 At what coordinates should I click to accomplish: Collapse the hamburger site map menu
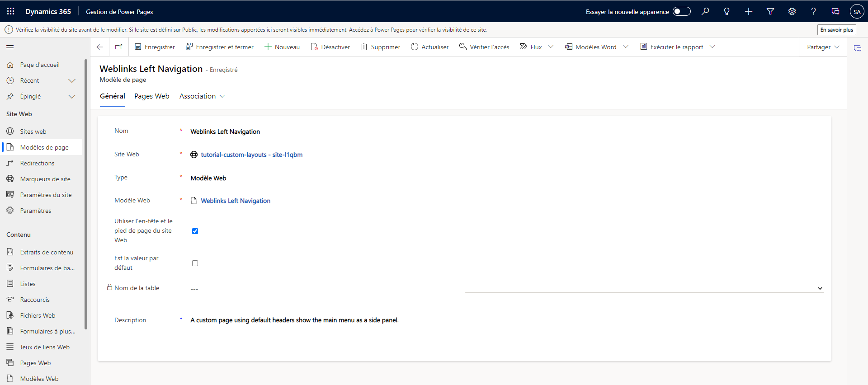(10, 47)
